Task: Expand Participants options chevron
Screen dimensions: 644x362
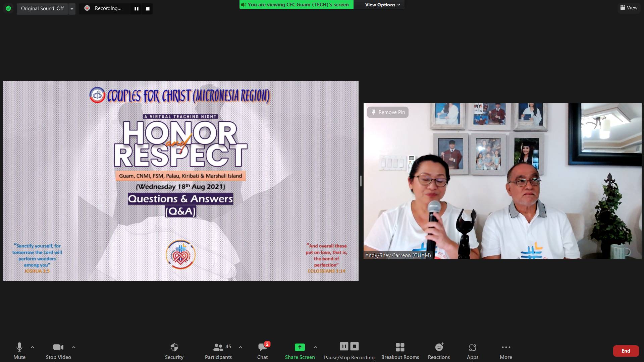Action: pyautogui.click(x=240, y=347)
